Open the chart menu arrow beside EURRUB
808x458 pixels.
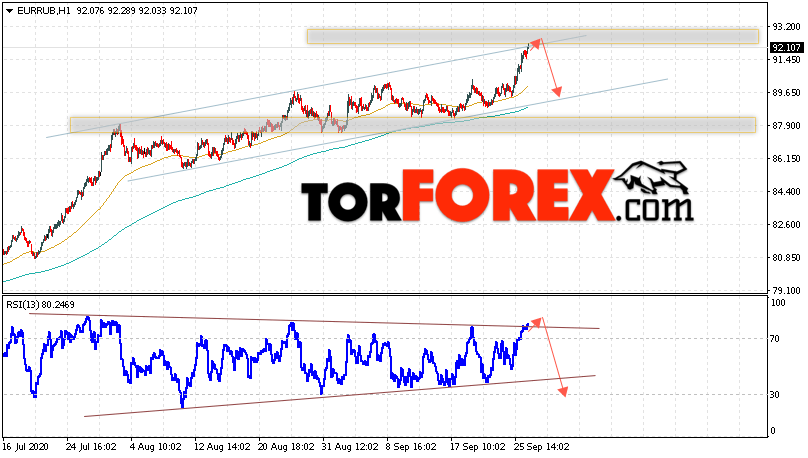point(9,11)
